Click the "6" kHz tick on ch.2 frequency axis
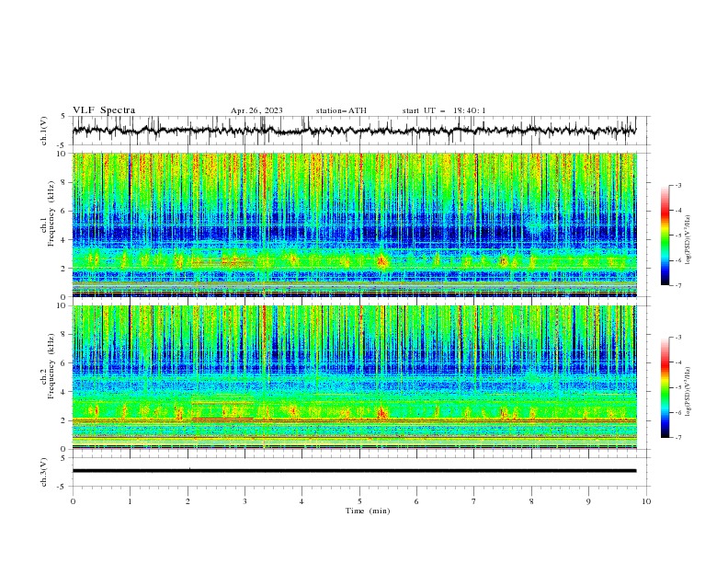 63,363
